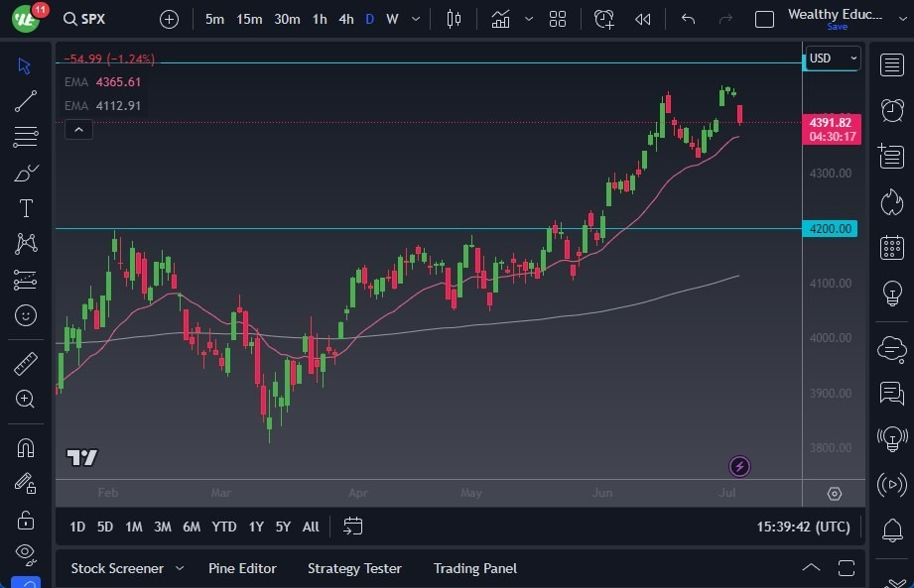
Task: Open the Notifications bell panel
Action: click(890, 530)
